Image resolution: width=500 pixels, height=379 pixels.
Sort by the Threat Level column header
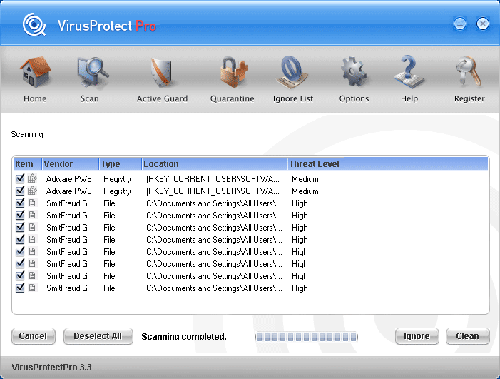coord(388,164)
